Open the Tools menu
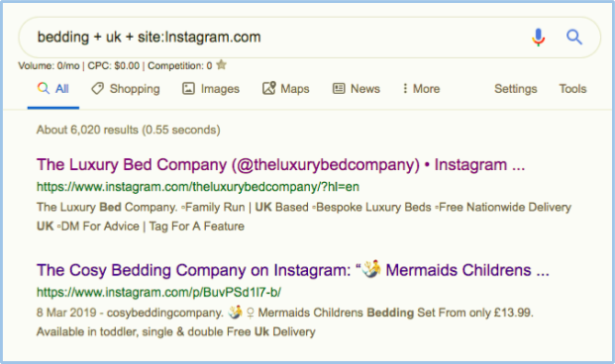 tap(572, 89)
